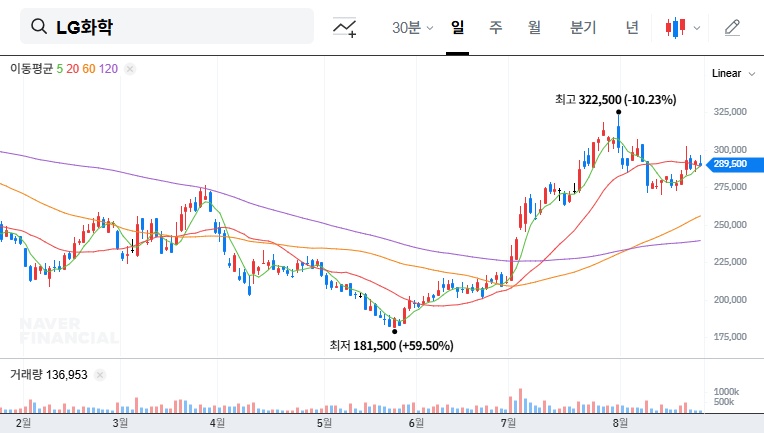The width and height of the screenshot is (764, 433).
Task: Open the add indicator chart icon
Action: point(344,27)
